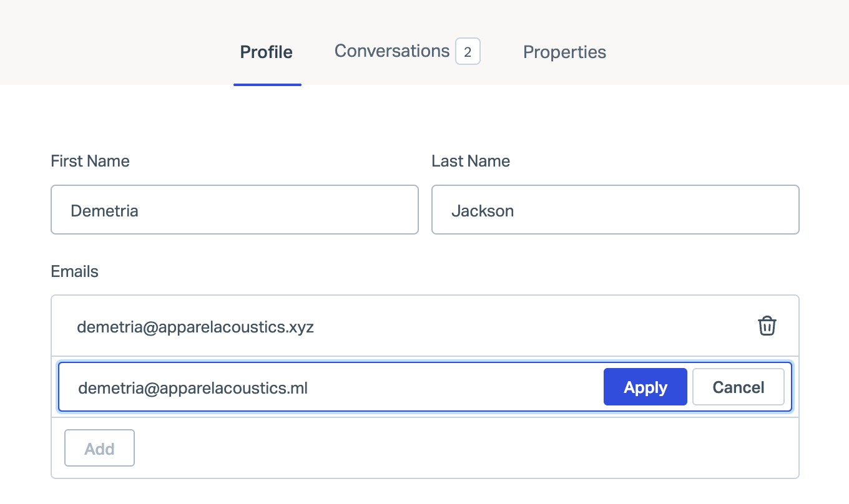
Task: Click the blue underline beneath the Profile tab
Action: (x=267, y=84)
